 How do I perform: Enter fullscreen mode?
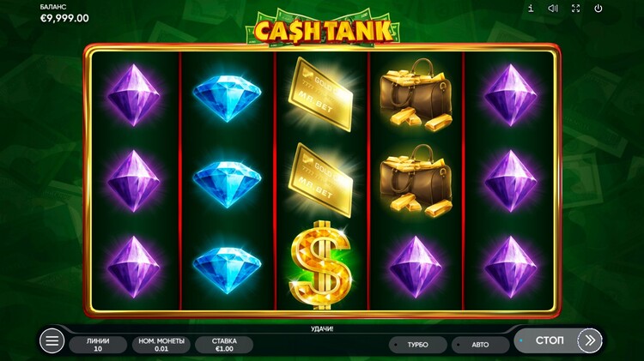click(x=576, y=9)
